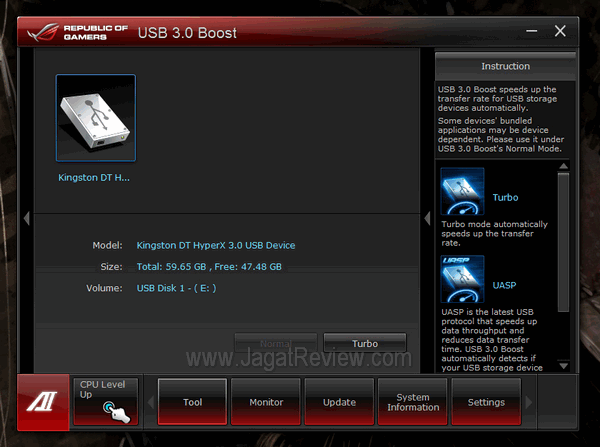
Task: Open the AI Suite main menu icon
Action: point(43,402)
